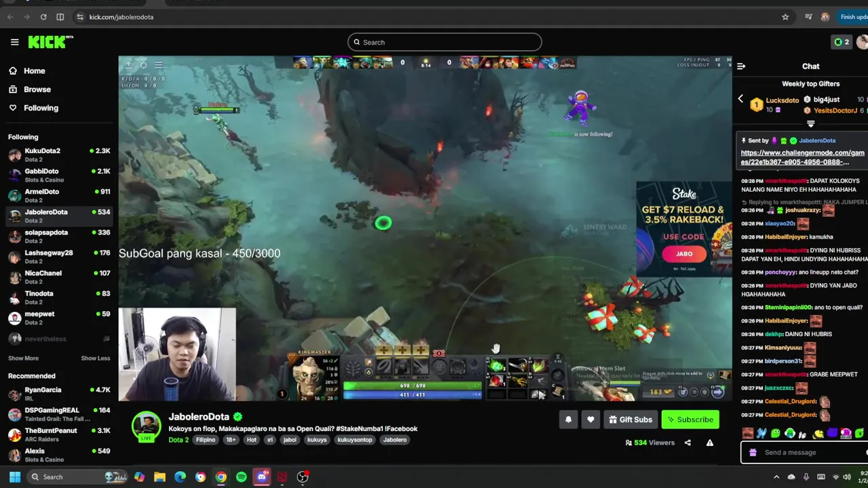Go to previous Weekly top Gifters page

coord(741,100)
